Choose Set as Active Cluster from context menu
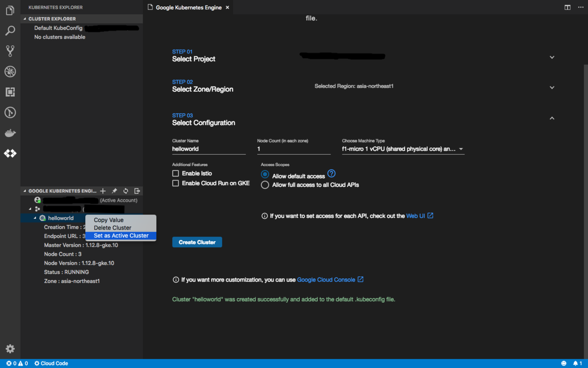588x368 pixels. pos(120,236)
